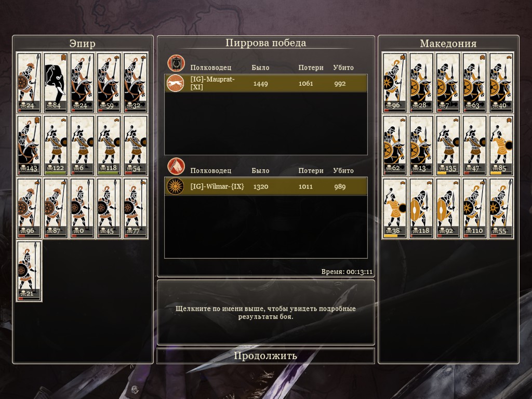532x399 pixels.
Task: Click the Продолжить button
Action: click(x=265, y=355)
